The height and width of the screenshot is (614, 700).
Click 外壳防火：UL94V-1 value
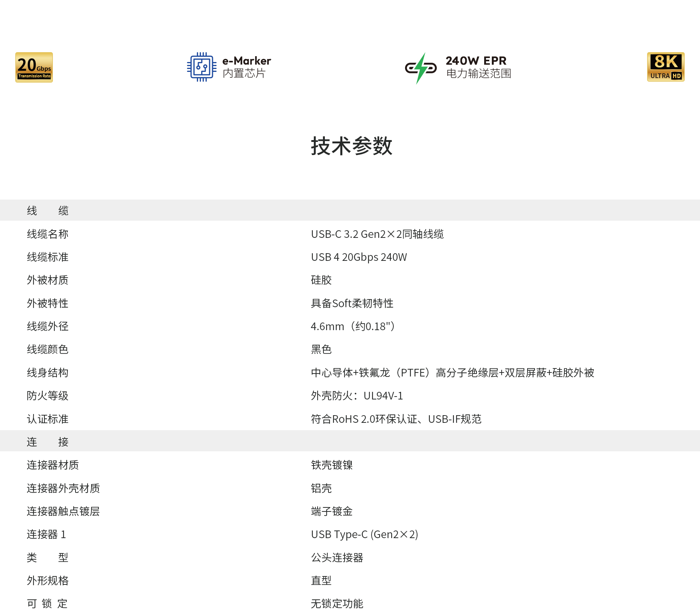tap(357, 396)
